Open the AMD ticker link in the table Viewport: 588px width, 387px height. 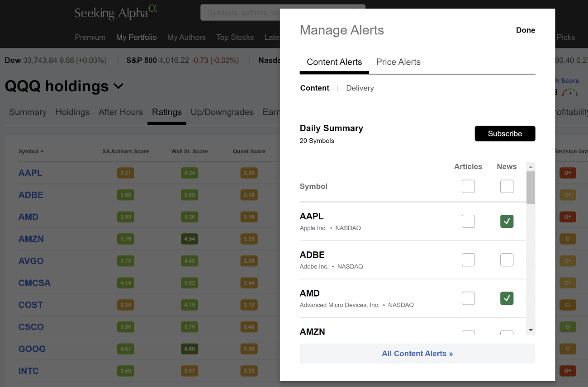pos(28,217)
